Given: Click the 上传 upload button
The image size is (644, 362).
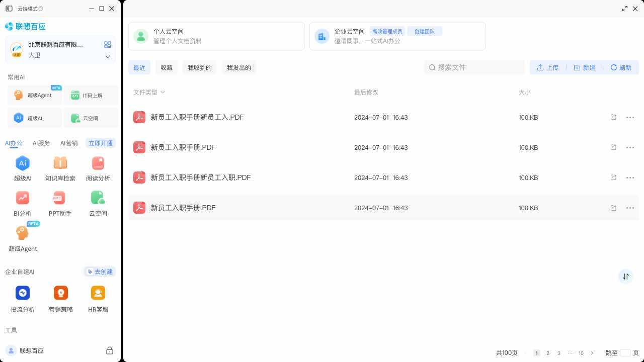Looking at the screenshot, I should click(x=548, y=67).
